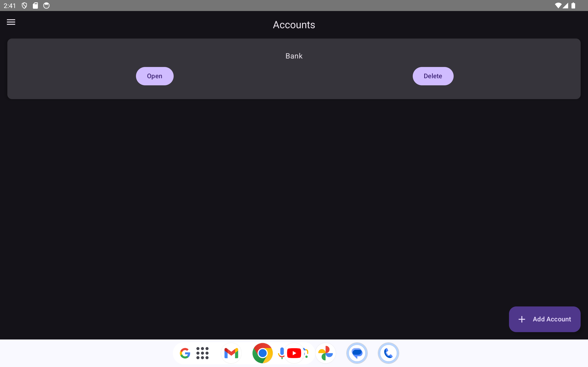
Task: Open the Bank account
Action: pyautogui.click(x=155, y=76)
